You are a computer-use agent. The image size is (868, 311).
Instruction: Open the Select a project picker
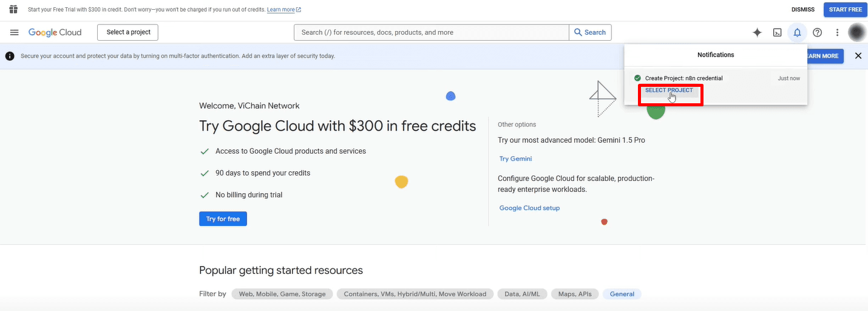(127, 32)
